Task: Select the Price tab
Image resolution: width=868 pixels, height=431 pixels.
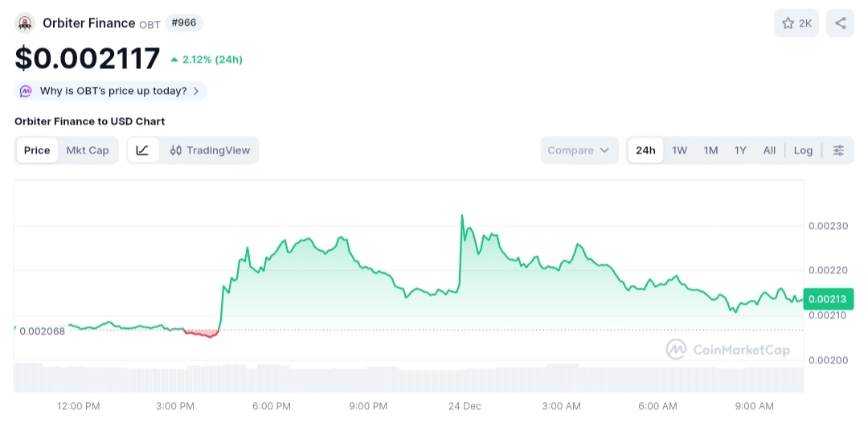Action: coord(37,150)
